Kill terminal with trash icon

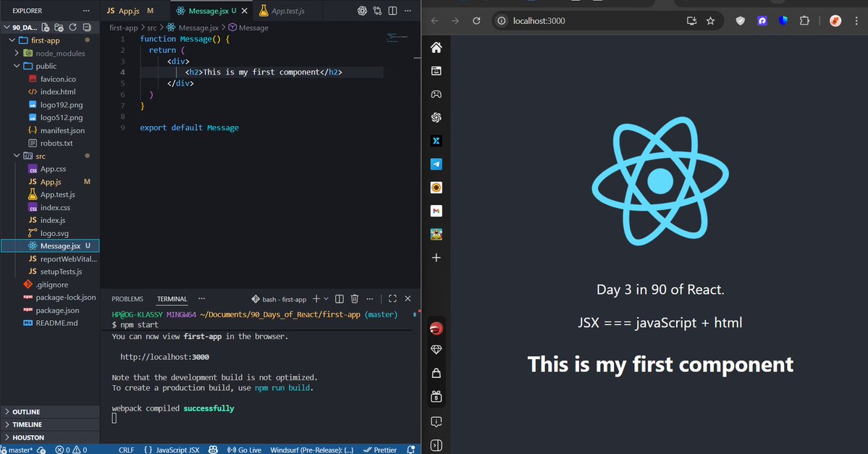(x=355, y=298)
